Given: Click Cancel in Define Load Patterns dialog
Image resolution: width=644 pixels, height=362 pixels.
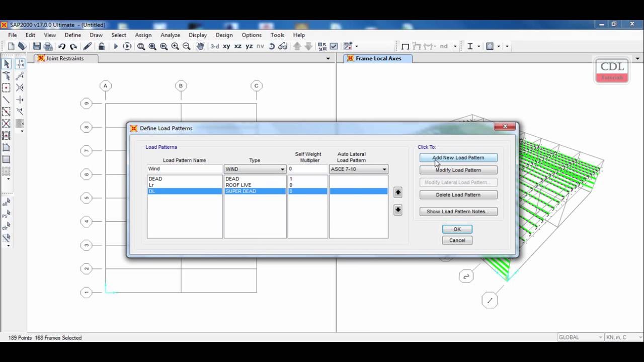Looking at the screenshot, I should (457, 240).
